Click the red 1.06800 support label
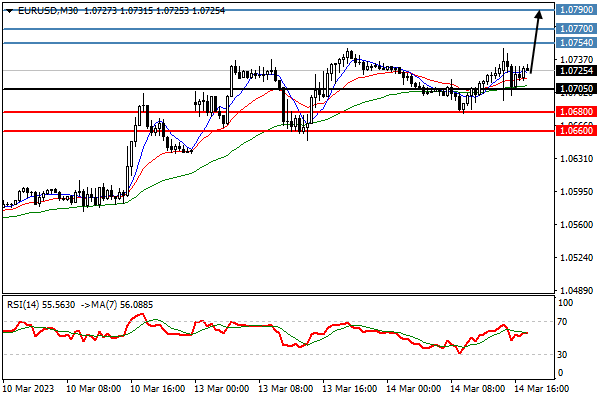The height and width of the screenshot is (400, 600). [577, 112]
